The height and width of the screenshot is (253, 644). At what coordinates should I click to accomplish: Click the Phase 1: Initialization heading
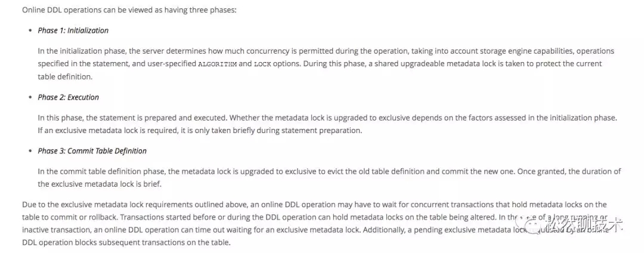[73, 30]
